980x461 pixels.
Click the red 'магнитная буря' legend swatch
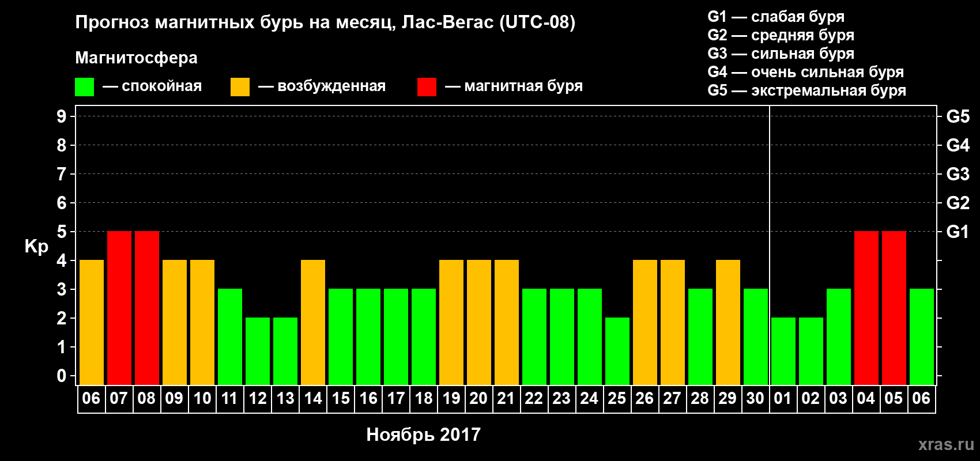click(427, 87)
